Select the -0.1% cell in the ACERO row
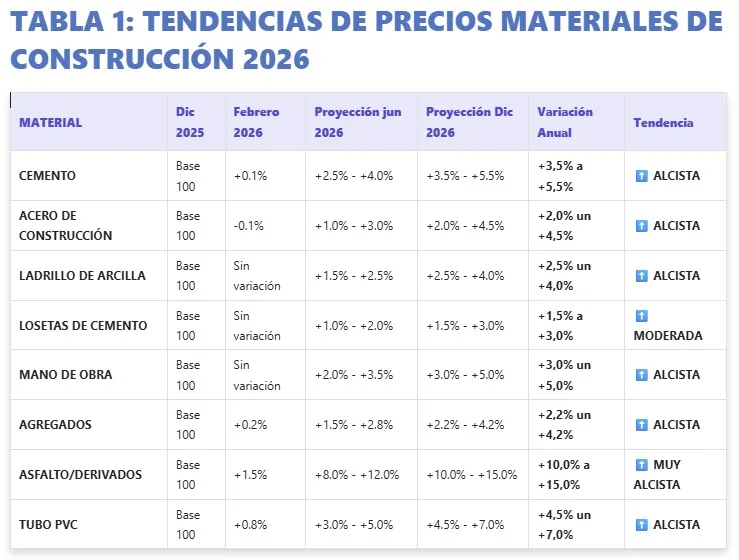 coord(248,226)
